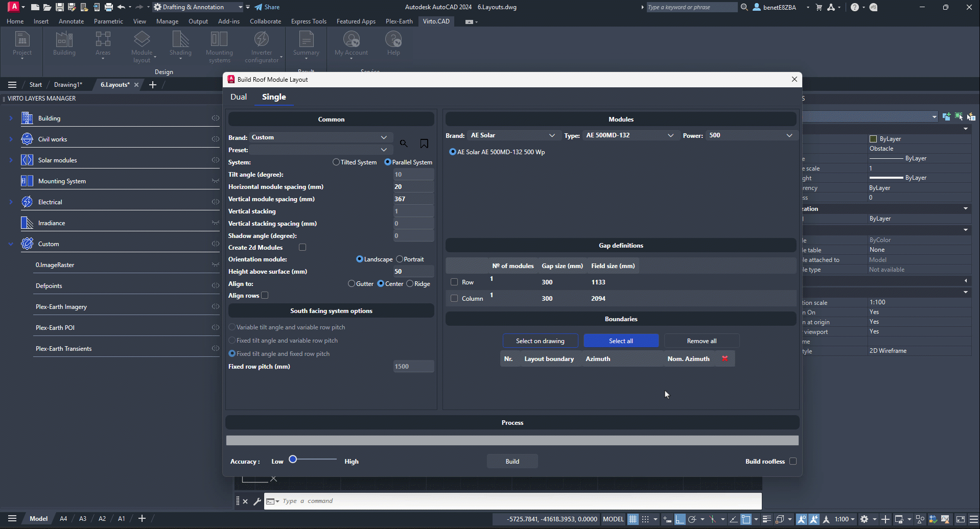Click the Vertical module spacing field
980x529 pixels.
(x=413, y=199)
